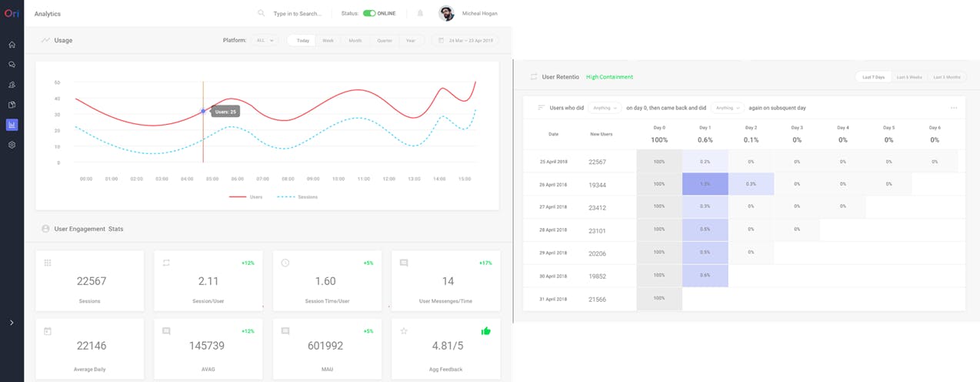Open the 24 Mar – 23 Apr date range picker

pos(466,40)
